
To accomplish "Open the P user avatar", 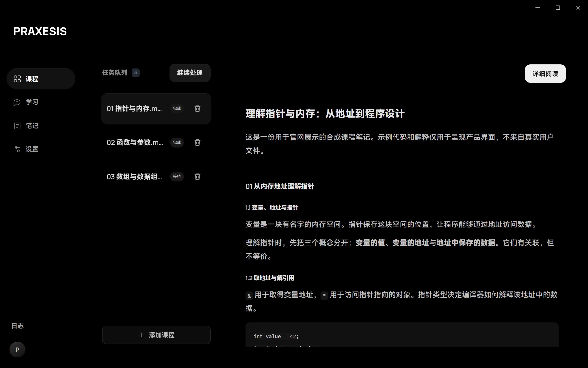I will tap(17, 350).
